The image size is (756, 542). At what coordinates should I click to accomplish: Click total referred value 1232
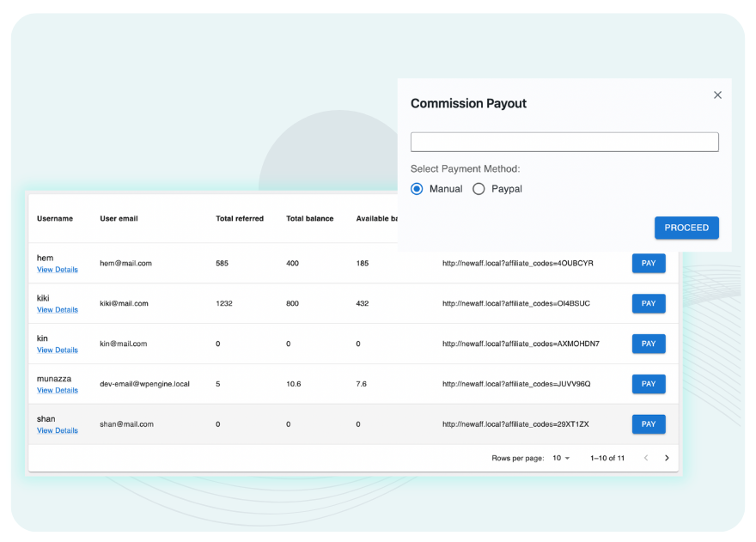[223, 303]
